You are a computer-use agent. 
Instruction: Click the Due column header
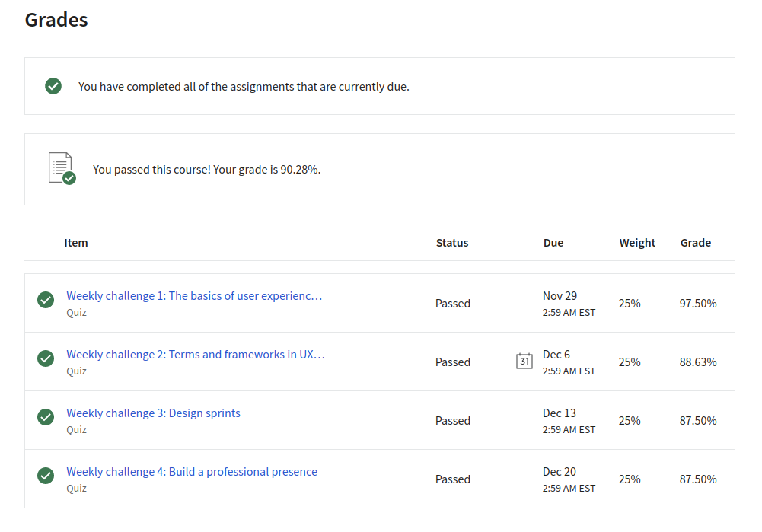[x=553, y=243]
